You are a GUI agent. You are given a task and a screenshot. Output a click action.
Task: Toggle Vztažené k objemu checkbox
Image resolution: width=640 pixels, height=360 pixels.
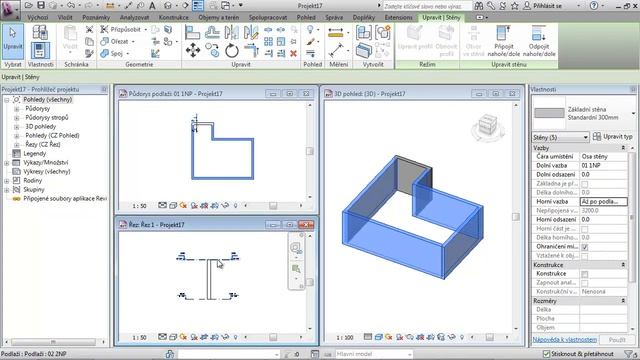(x=584, y=256)
